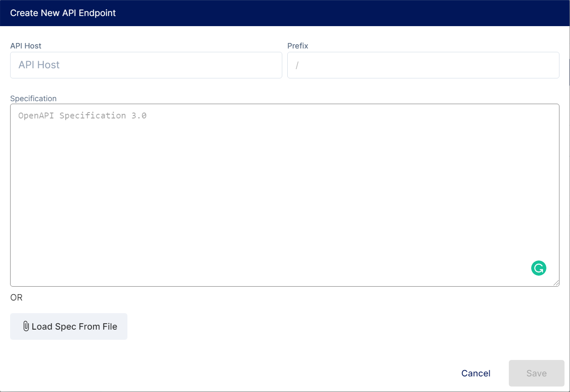The width and height of the screenshot is (570, 392).
Task: Click the 'API Host' label text
Action: click(26, 46)
